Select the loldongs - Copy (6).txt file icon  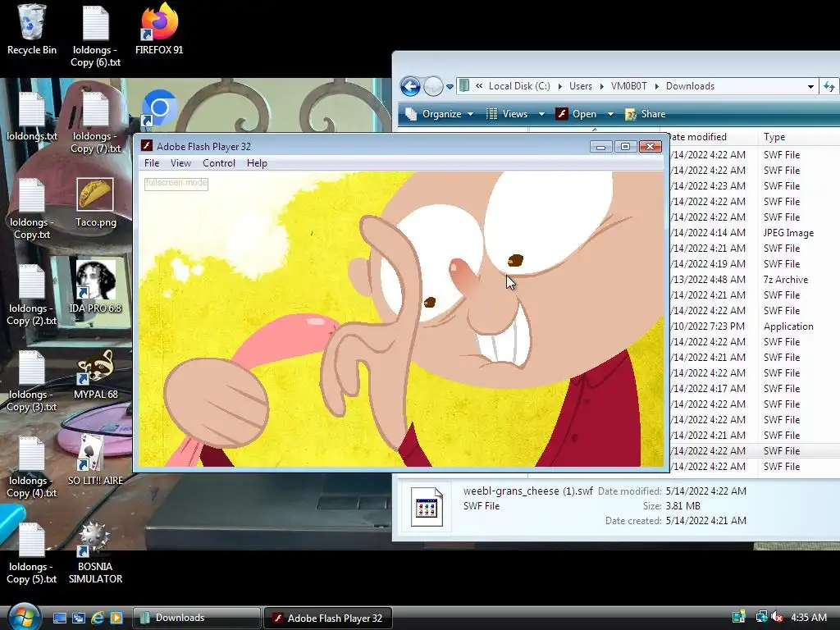(x=95, y=35)
